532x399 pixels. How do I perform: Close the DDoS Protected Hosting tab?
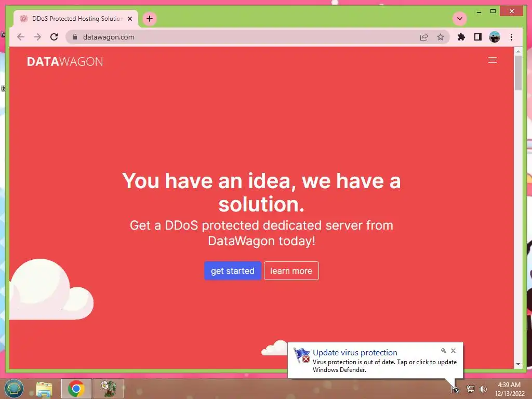pos(129,19)
